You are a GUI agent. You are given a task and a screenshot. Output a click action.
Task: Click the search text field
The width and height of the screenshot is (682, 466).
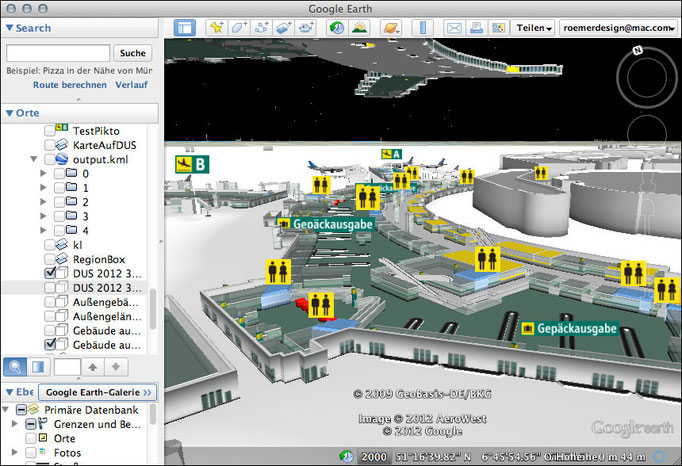point(58,53)
